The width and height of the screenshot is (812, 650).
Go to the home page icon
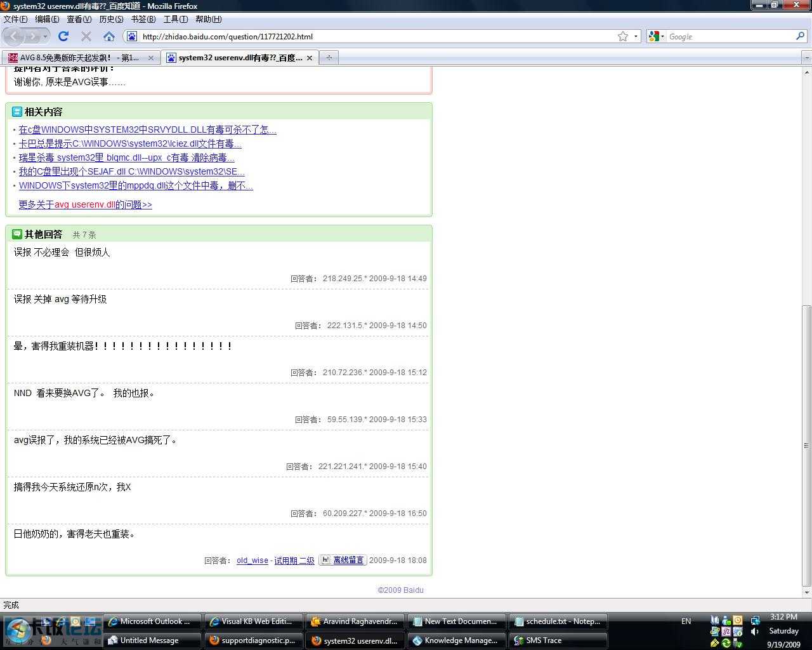tap(109, 36)
